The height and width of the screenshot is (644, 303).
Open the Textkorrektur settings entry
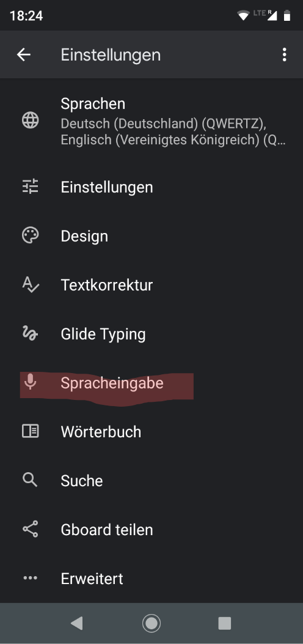151,285
